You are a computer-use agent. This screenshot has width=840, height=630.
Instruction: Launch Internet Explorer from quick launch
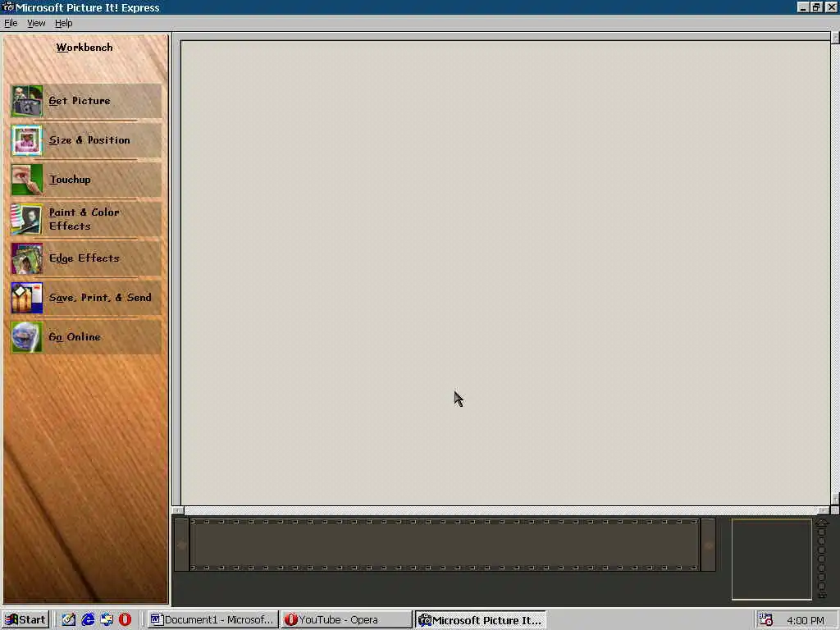88,620
